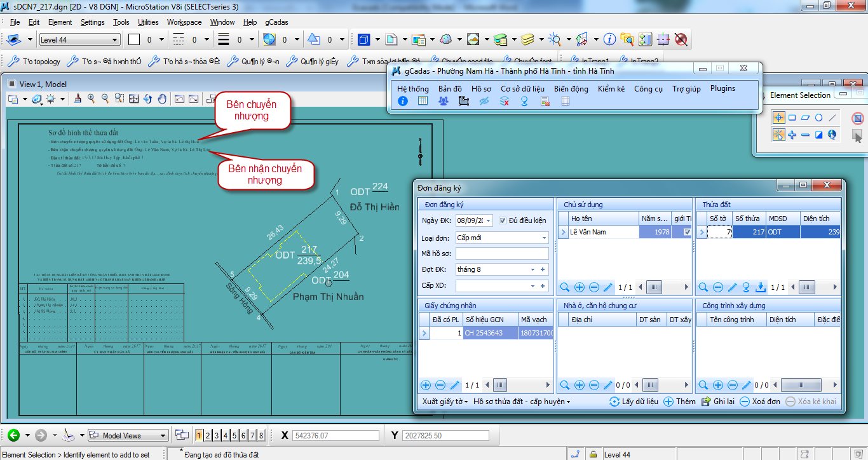868x460 pixels.
Task: Click the blue info icon in gCadas toolbar
Action: click(403, 101)
